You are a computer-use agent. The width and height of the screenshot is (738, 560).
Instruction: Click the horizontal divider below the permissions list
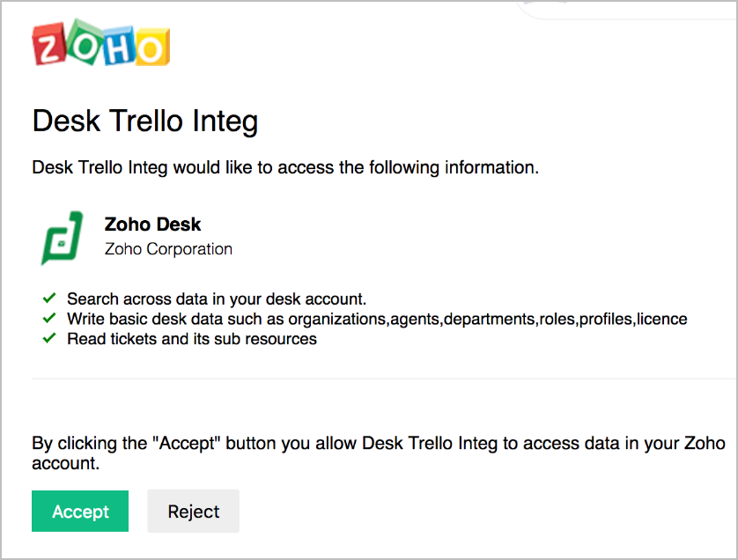(x=379, y=379)
